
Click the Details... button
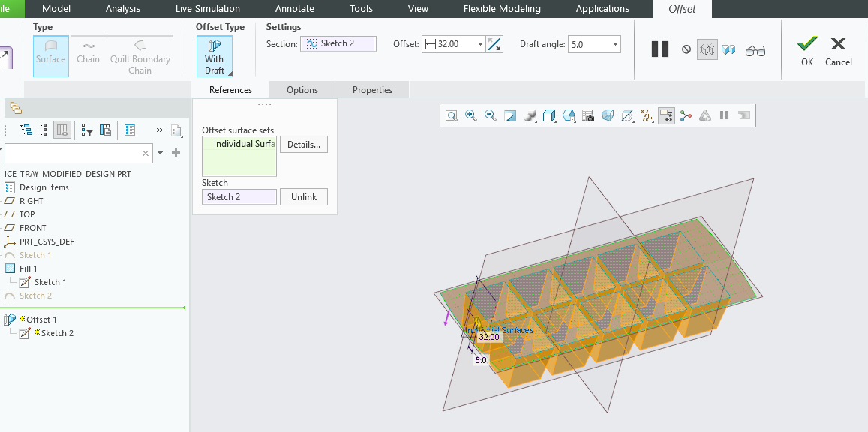click(304, 144)
